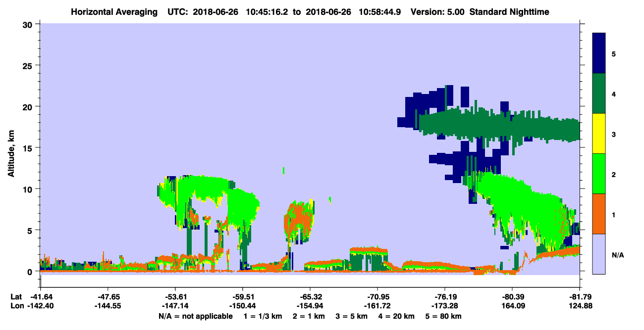Image resolution: width=644 pixels, height=330 pixels.
Task: Click the colorbar label '2'
Action: coord(614,174)
